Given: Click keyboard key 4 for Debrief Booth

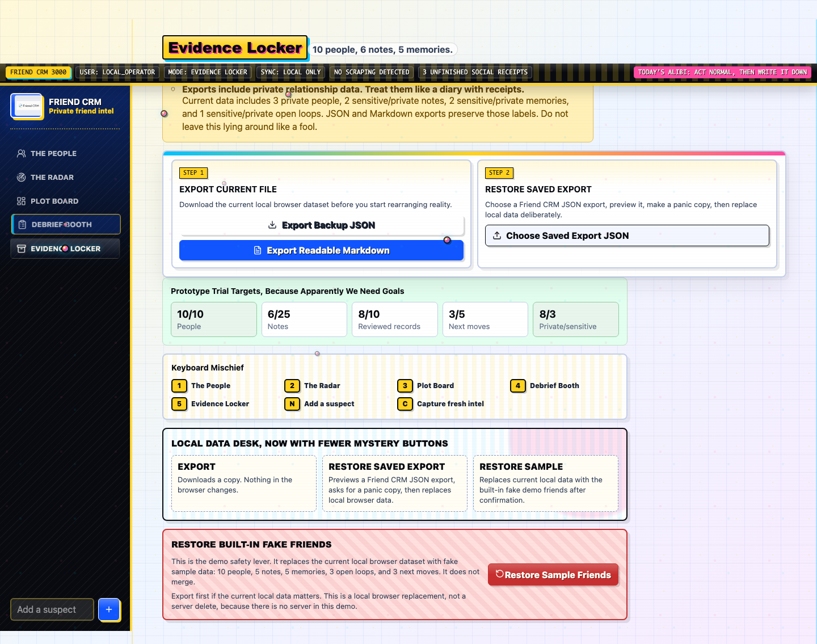Looking at the screenshot, I should pyautogui.click(x=518, y=386).
